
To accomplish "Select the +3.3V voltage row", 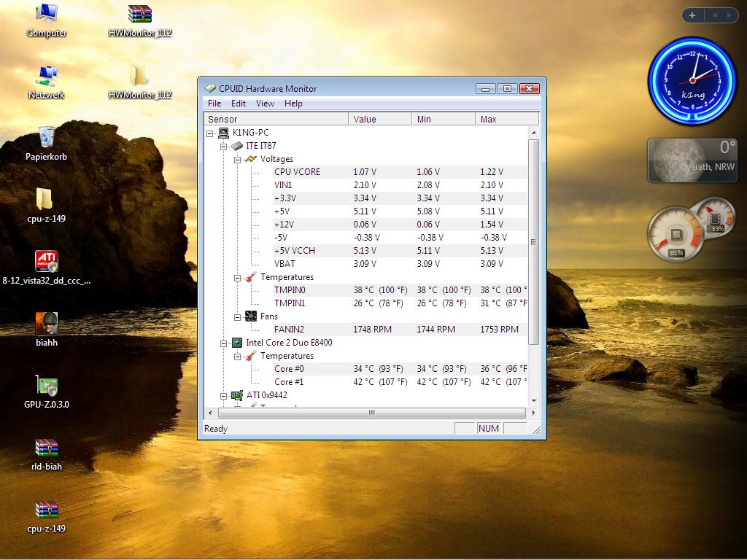I will [400, 198].
